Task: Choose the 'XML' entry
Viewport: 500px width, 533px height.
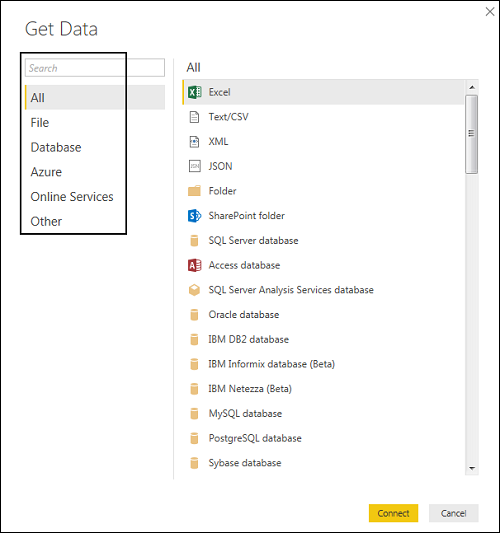Action: [218, 142]
